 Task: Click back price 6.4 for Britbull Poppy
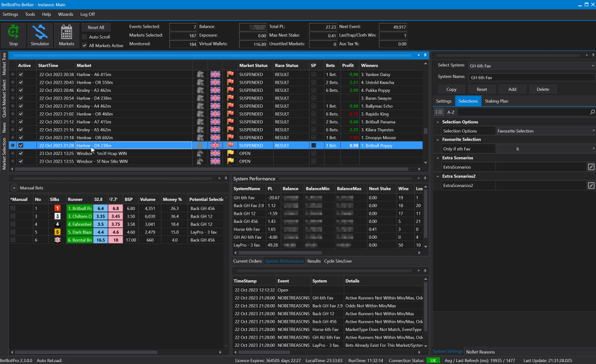point(101,209)
